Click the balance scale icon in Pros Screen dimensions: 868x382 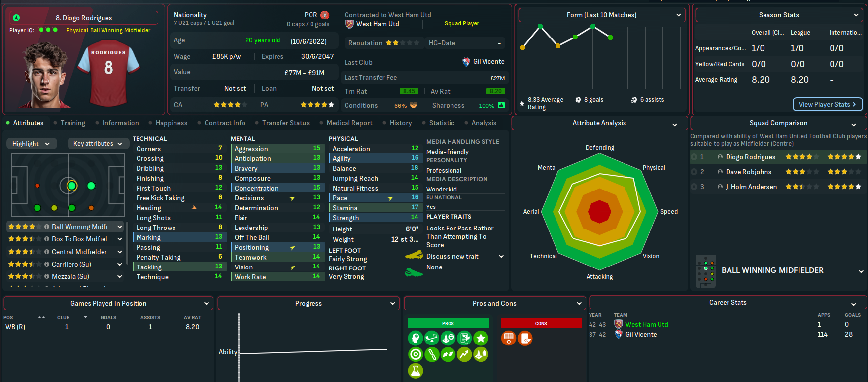[x=432, y=338]
